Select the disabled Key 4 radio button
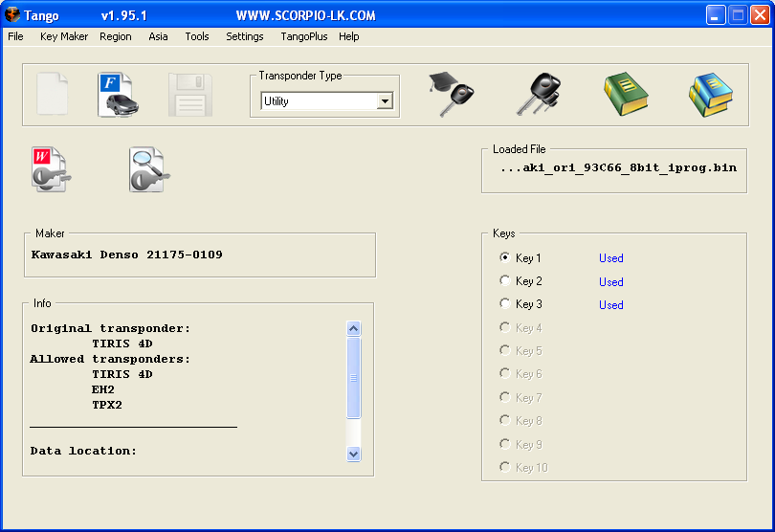The height and width of the screenshot is (532, 775). [x=504, y=327]
